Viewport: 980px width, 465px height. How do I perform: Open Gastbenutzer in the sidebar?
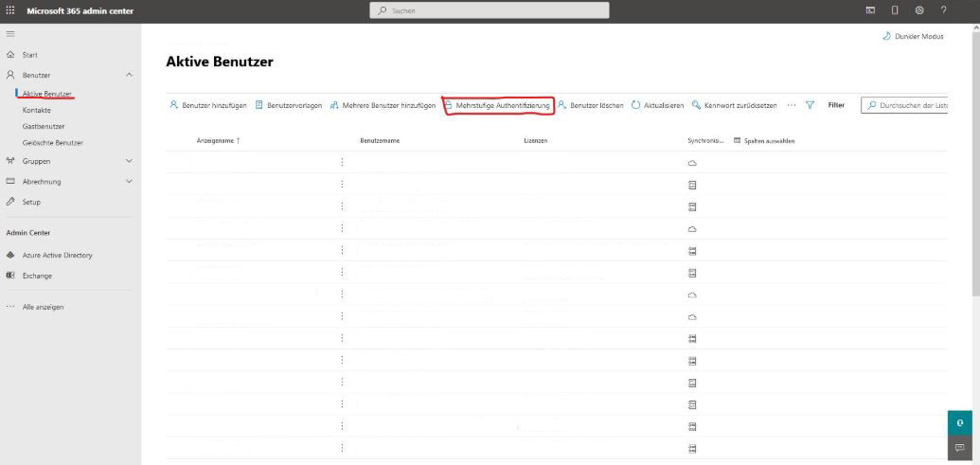[x=44, y=126]
